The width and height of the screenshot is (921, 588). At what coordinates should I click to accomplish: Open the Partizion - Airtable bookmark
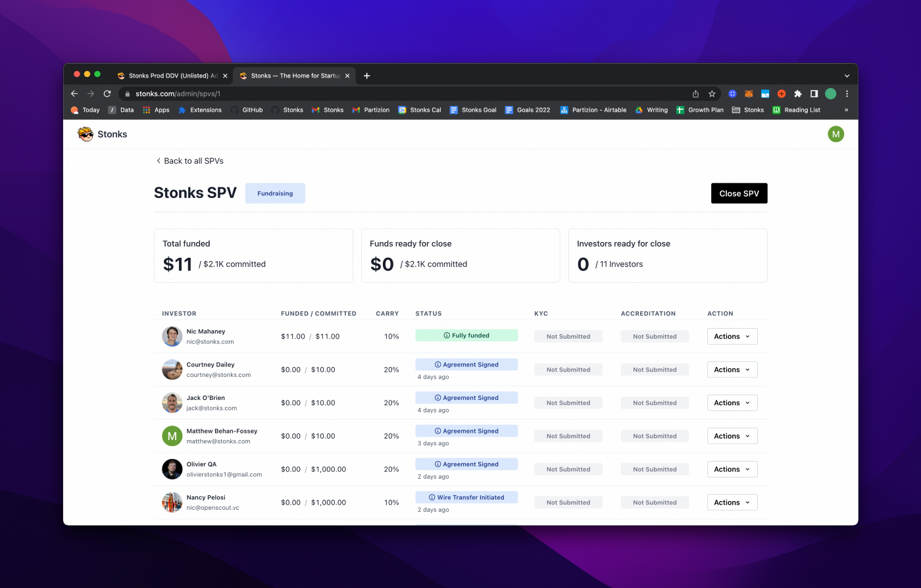593,110
